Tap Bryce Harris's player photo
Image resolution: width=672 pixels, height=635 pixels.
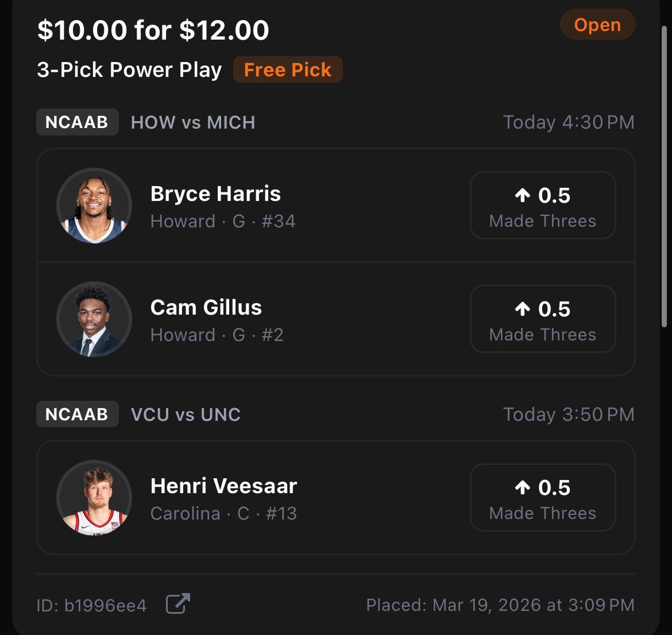coord(94,206)
